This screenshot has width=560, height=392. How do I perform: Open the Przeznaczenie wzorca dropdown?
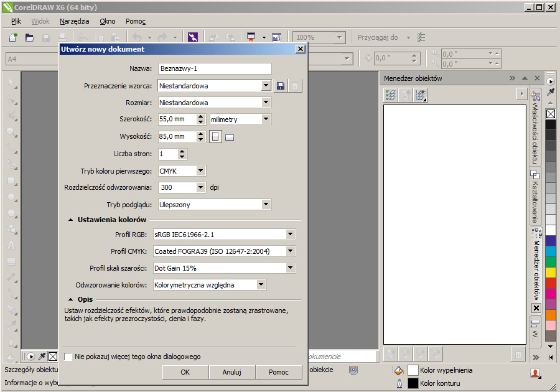266,86
